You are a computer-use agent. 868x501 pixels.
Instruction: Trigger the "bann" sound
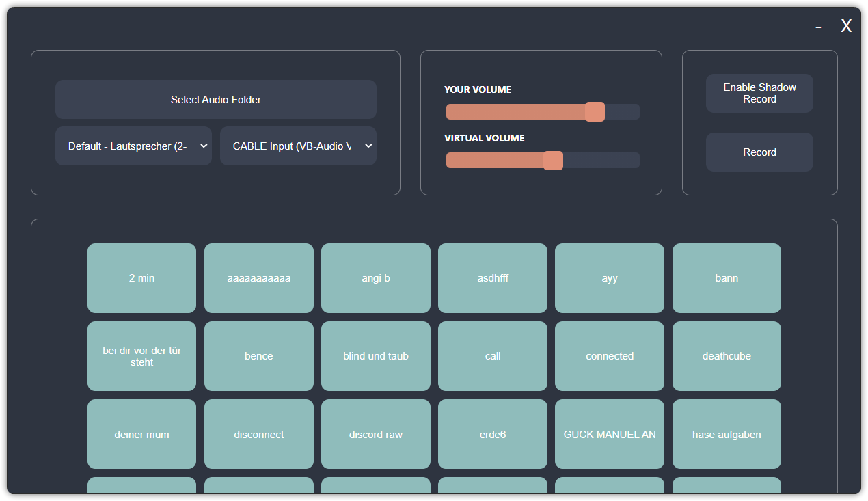pyautogui.click(x=727, y=278)
